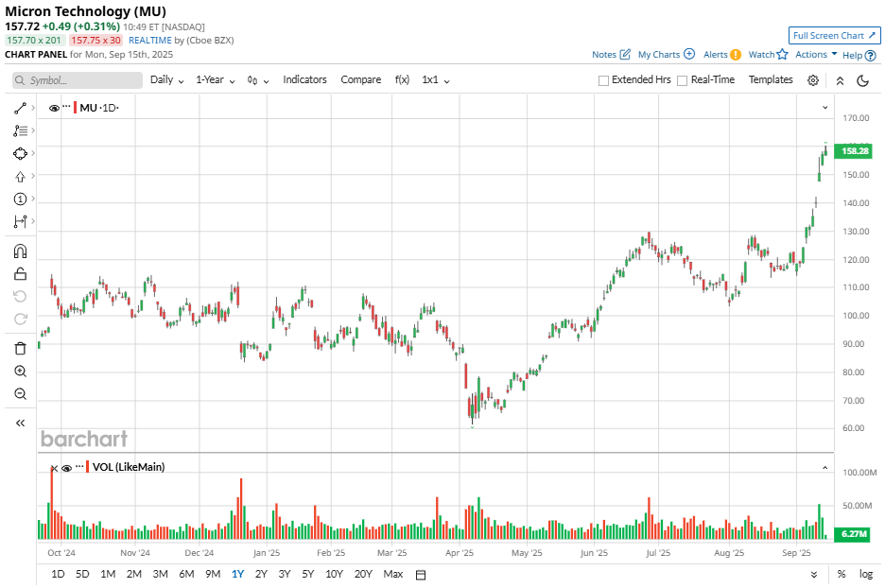Click the redo arrow icon
885x588 pixels.
click(20, 320)
